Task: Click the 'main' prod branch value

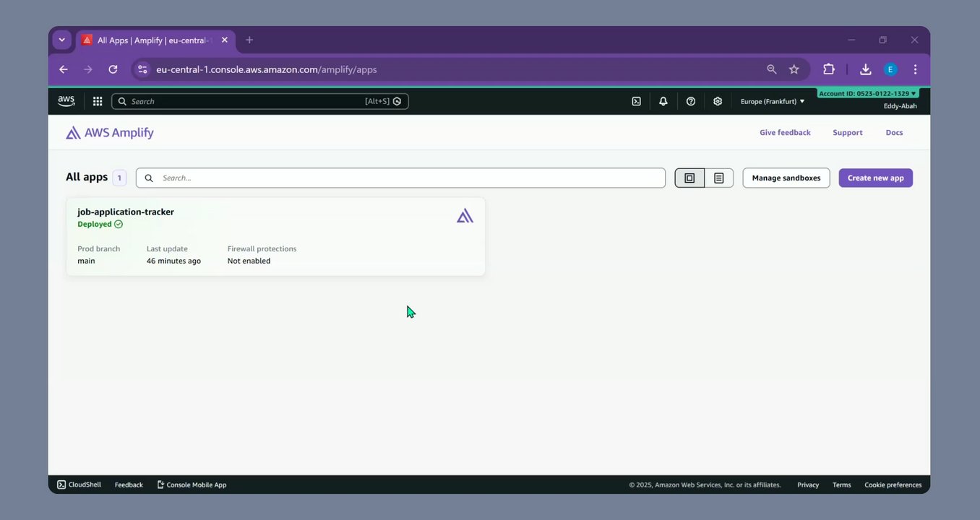Action: 86,261
